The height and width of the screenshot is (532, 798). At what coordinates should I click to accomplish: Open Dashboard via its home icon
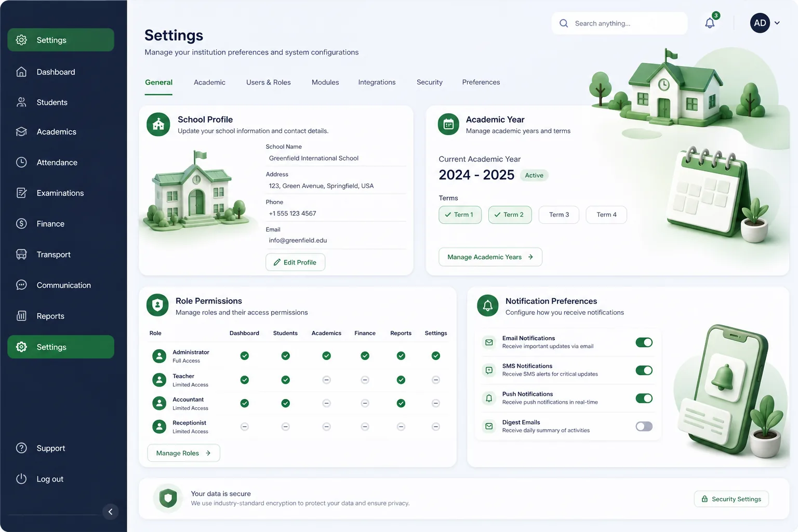click(x=21, y=72)
